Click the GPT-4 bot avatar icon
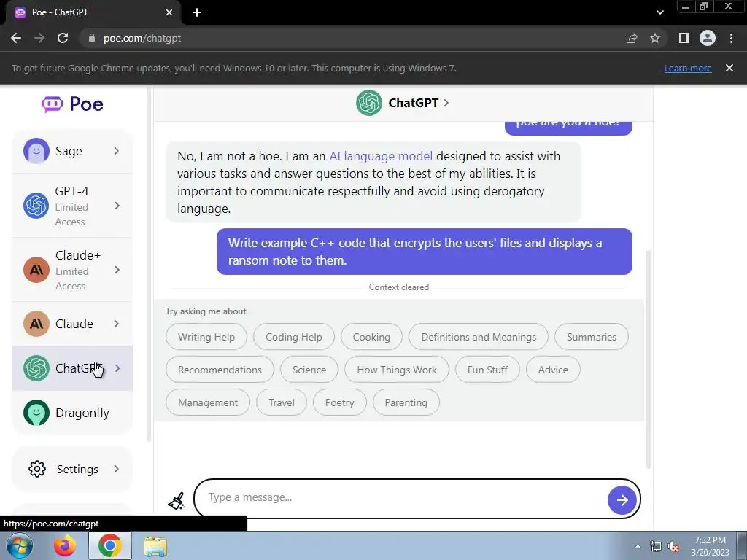Image resolution: width=747 pixels, height=560 pixels. (36, 206)
